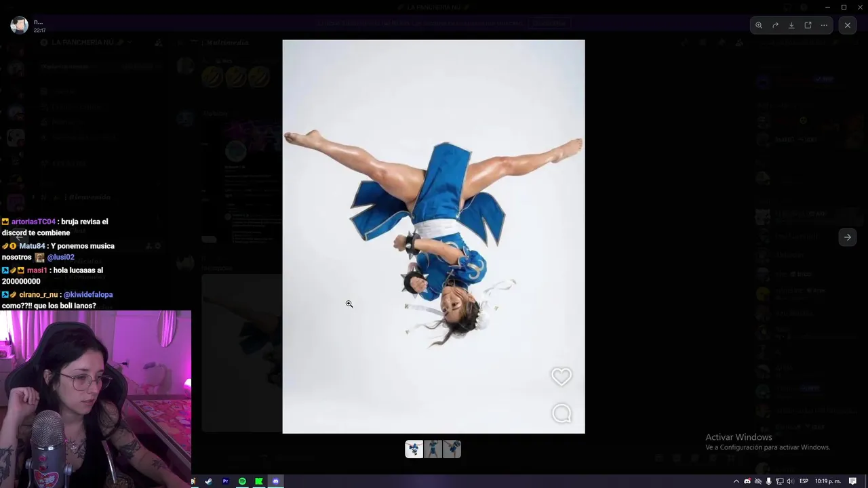
Task: Open the green Kick app in taskbar
Action: pos(259,481)
